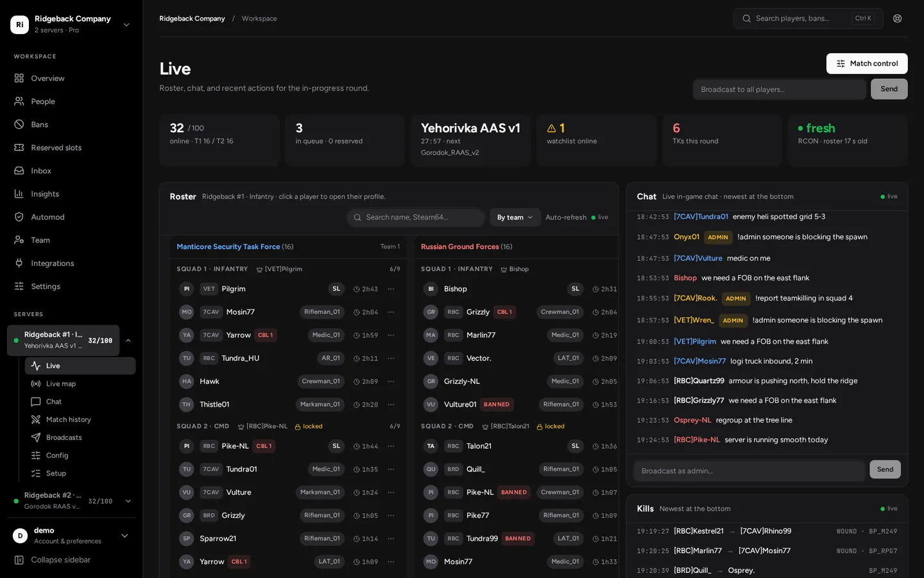Screen dimensions: 924x578
Task: Open Automod shield icon
Action: coord(19,217)
